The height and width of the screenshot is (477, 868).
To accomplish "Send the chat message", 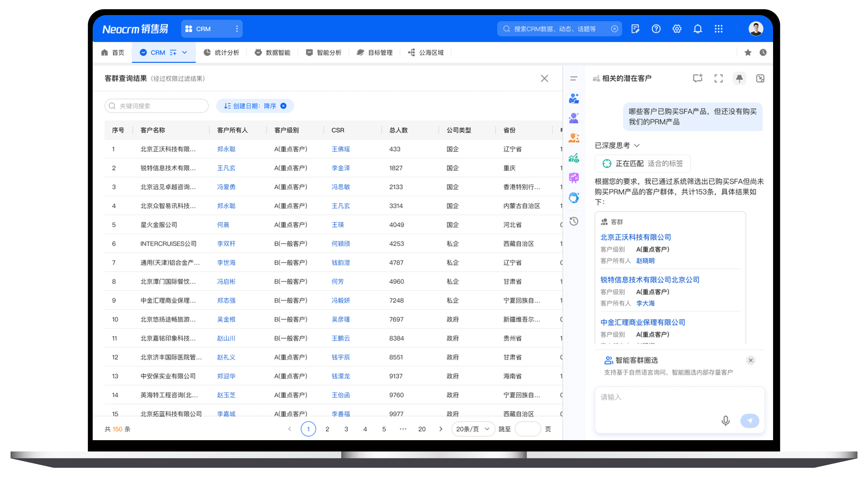I will pyautogui.click(x=750, y=420).
